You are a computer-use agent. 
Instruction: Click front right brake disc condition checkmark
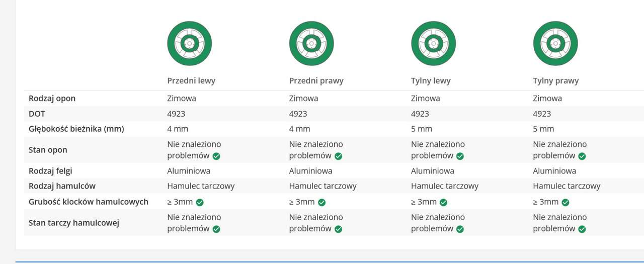338,229
